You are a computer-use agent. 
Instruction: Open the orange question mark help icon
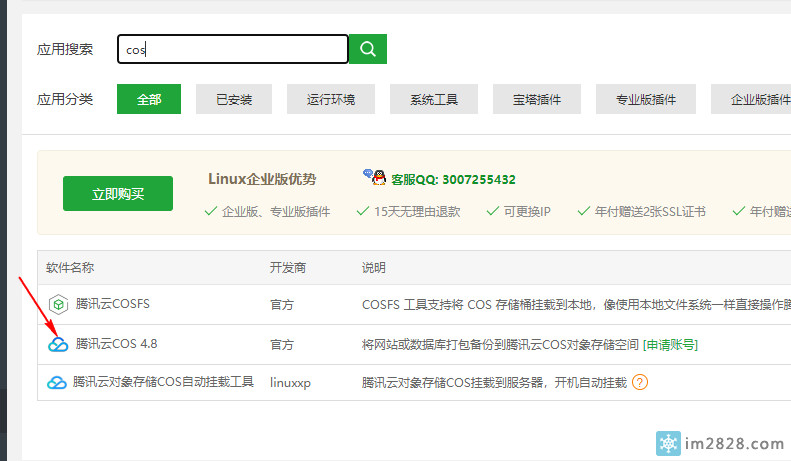coord(640,382)
